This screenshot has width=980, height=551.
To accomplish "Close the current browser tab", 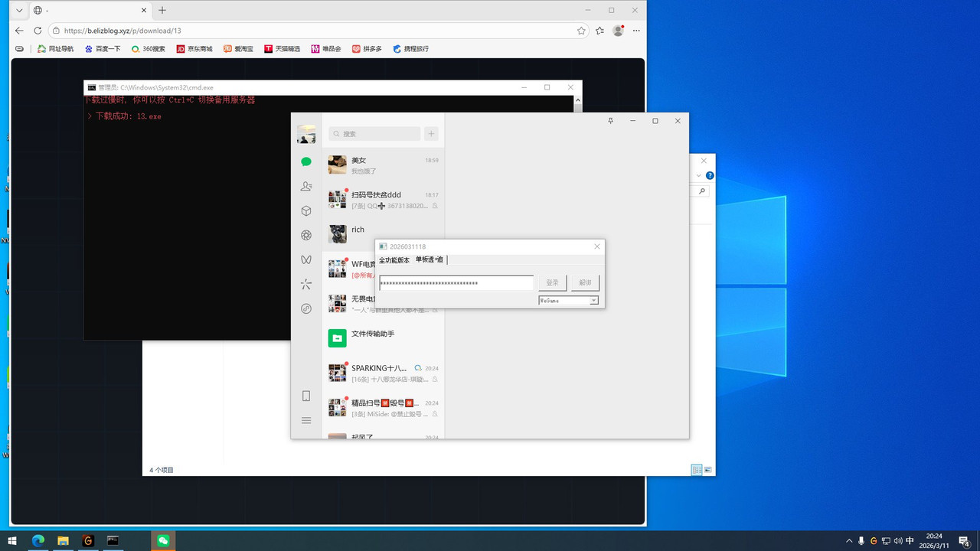I will pos(145,11).
